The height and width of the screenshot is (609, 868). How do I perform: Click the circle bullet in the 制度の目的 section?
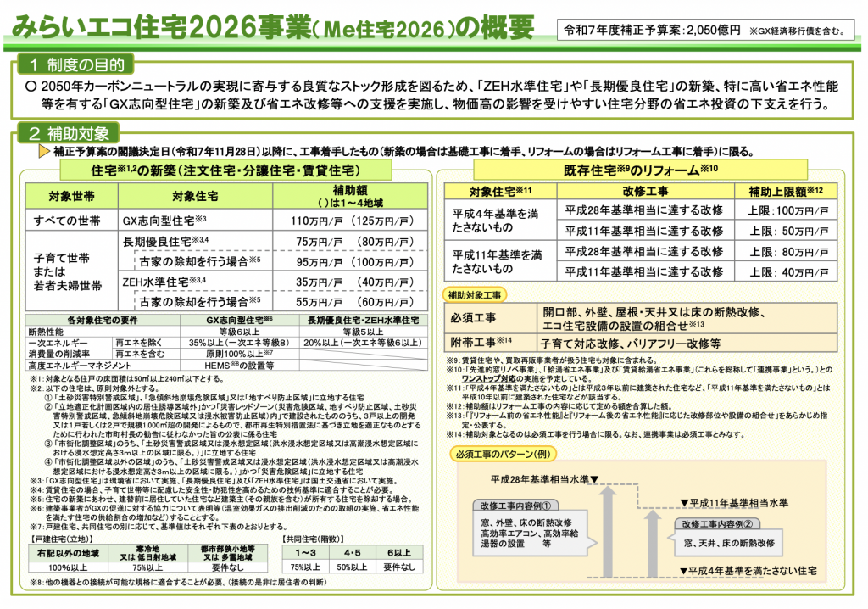pyautogui.click(x=32, y=87)
